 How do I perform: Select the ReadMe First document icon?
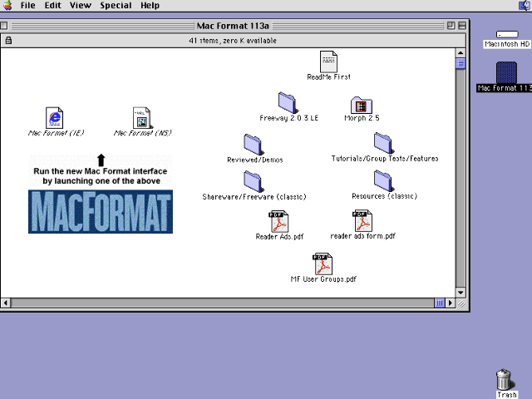[328, 62]
